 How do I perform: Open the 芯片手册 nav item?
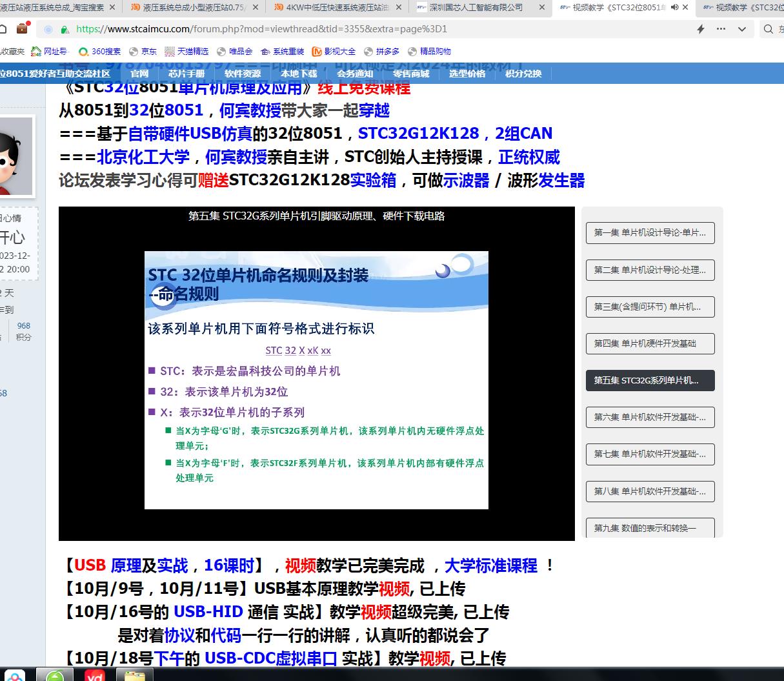(x=186, y=74)
